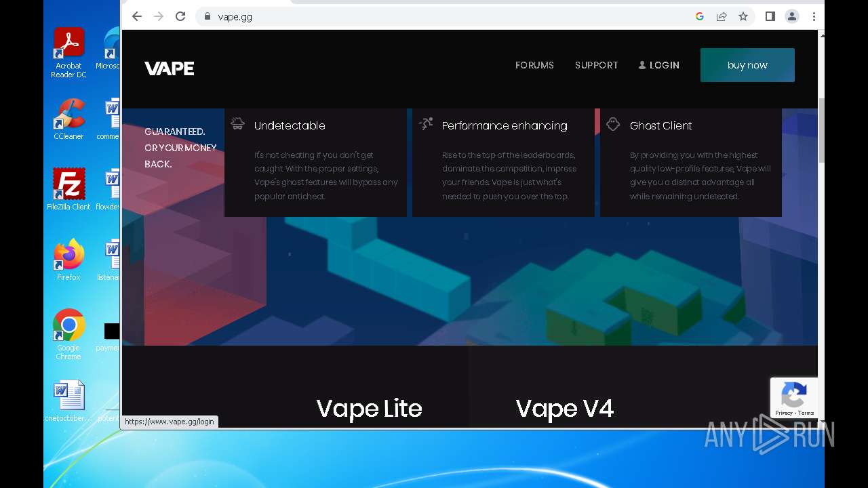Open the reCAPTCHA Terms link
Viewport: 868px width, 488px height.
tap(806, 413)
